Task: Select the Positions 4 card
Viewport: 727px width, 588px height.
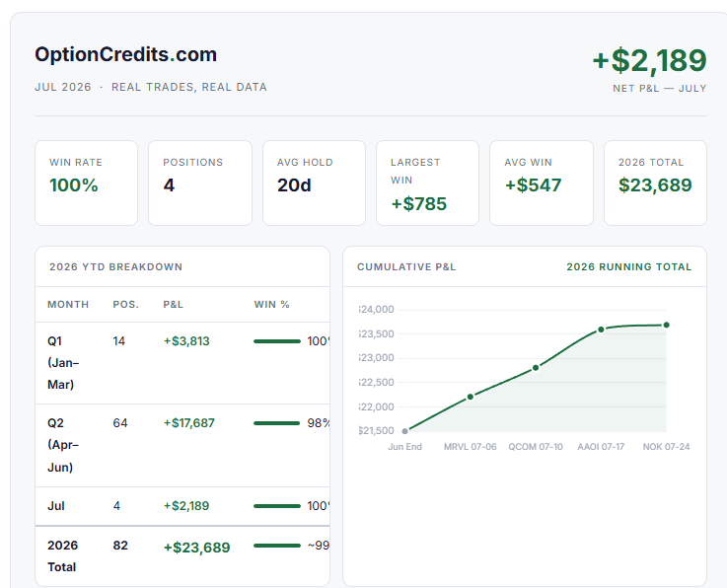Action: [200, 184]
